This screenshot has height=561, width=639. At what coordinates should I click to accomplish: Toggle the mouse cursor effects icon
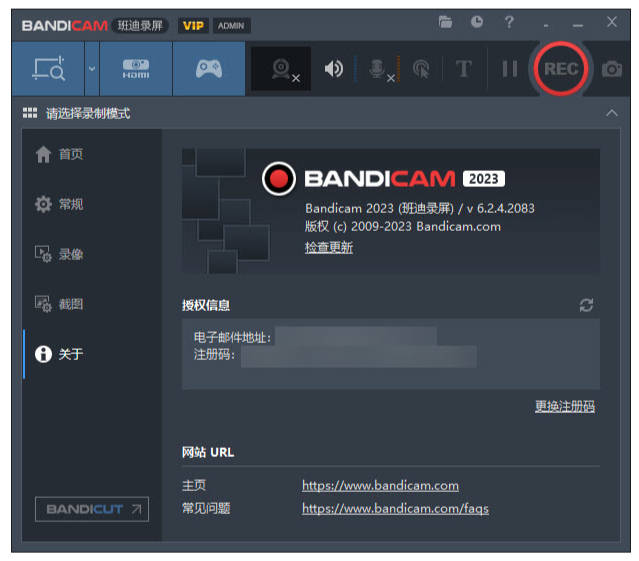[421, 69]
